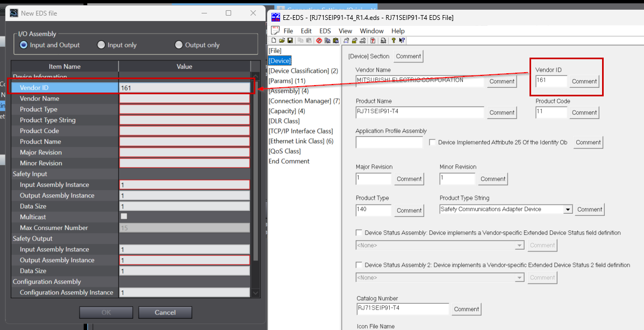Click the Paste Item clipboard icon in the toolbar
644x330 pixels.
(x=335, y=40)
